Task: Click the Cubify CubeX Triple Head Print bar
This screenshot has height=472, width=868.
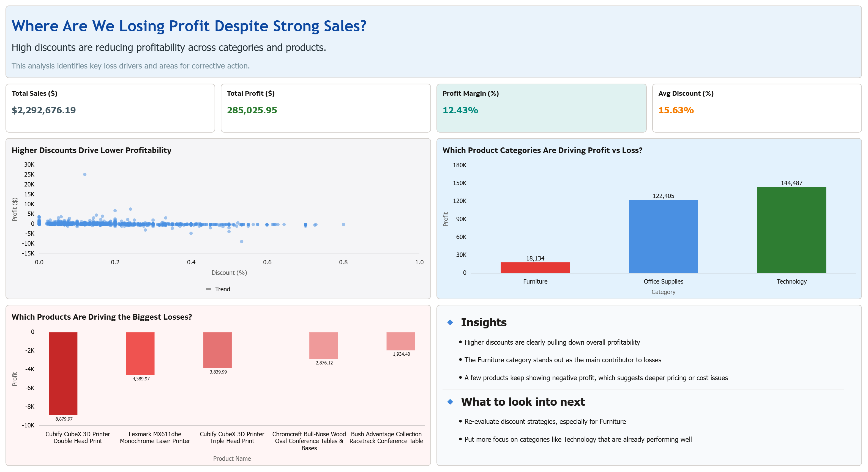Action: point(217,350)
